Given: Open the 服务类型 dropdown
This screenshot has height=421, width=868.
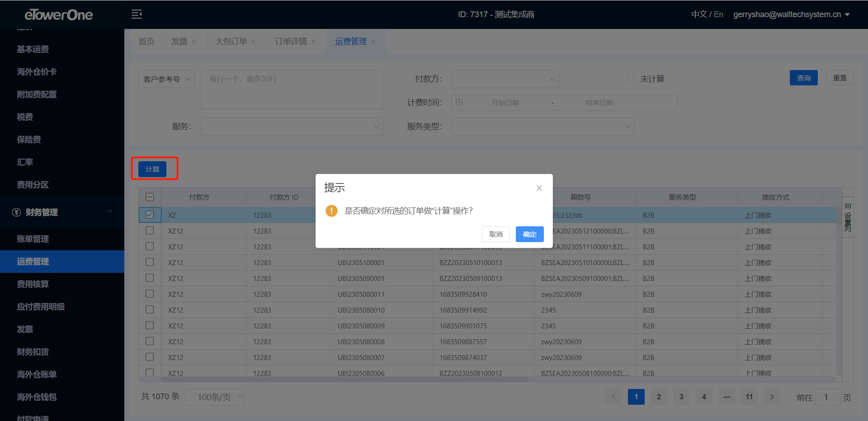Looking at the screenshot, I should click(542, 126).
